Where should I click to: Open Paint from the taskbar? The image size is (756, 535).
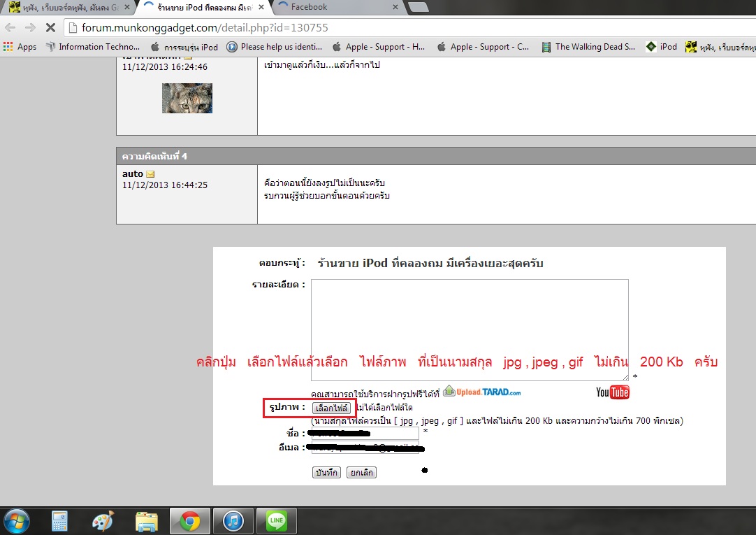click(x=103, y=521)
